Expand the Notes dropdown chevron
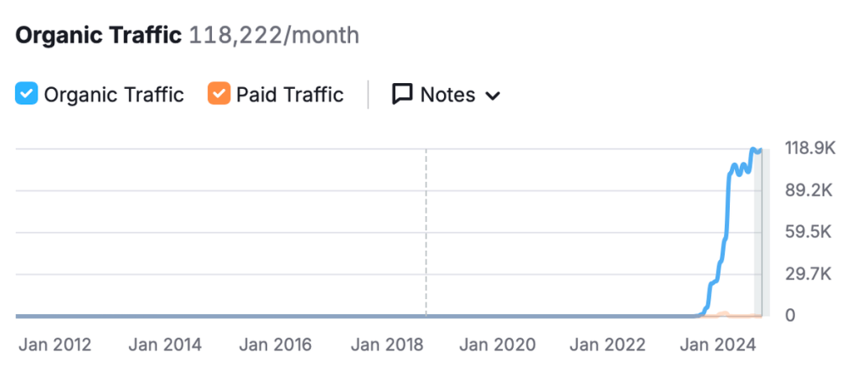This screenshot has height=388, width=868. 492,96
